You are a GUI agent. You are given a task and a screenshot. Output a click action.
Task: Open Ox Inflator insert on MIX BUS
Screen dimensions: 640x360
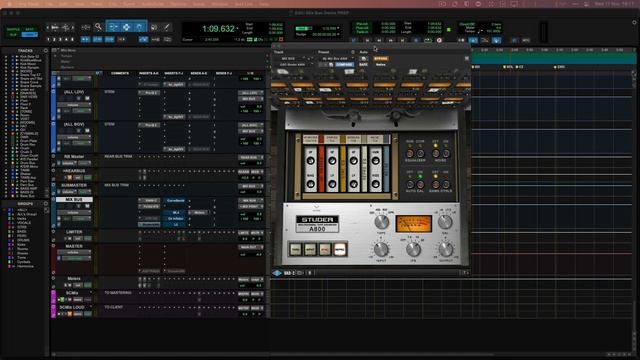pos(176,218)
